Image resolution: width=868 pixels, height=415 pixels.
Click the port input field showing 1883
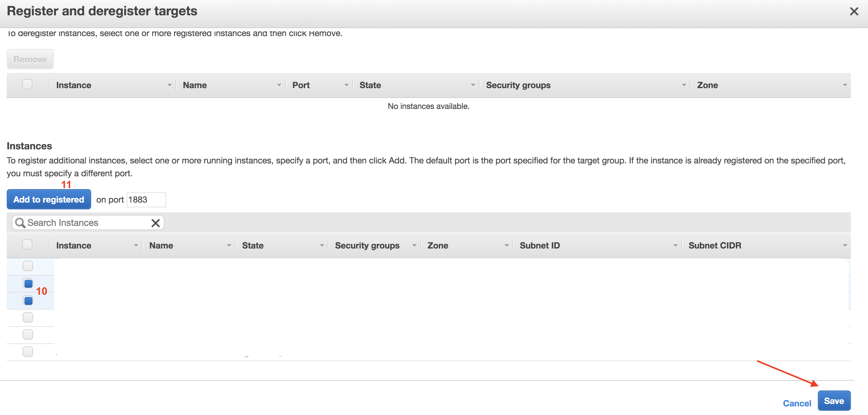click(x=146, y=200)
